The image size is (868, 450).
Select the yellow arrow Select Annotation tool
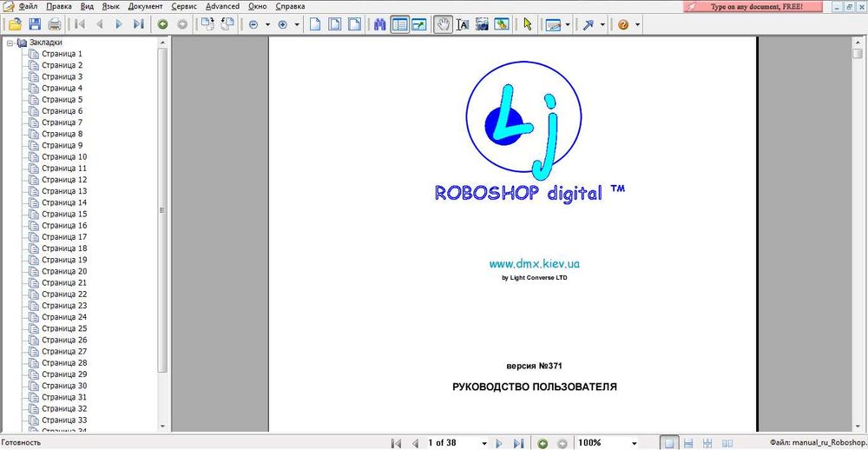pyautogui.click(x=527, y=24)
